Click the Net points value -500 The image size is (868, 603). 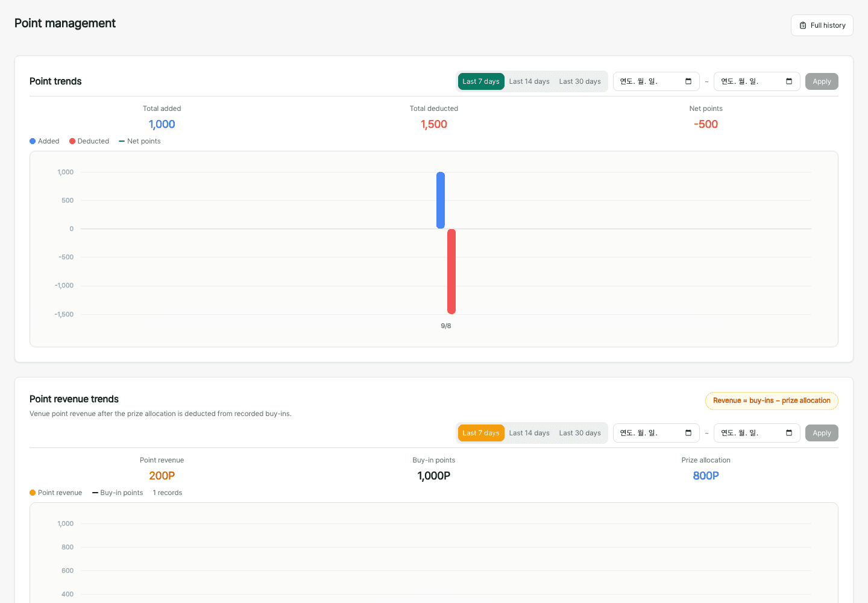point(706,124)
